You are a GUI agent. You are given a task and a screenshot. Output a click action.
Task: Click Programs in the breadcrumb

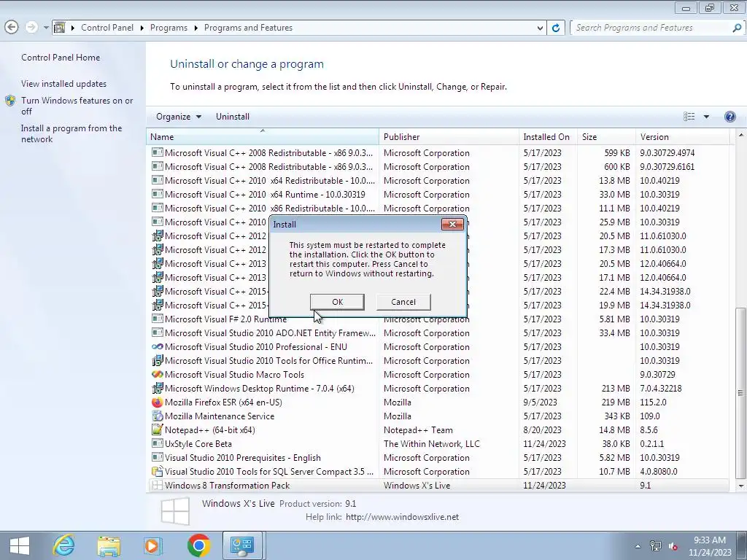pyautogui.click(x=169, y=28)
